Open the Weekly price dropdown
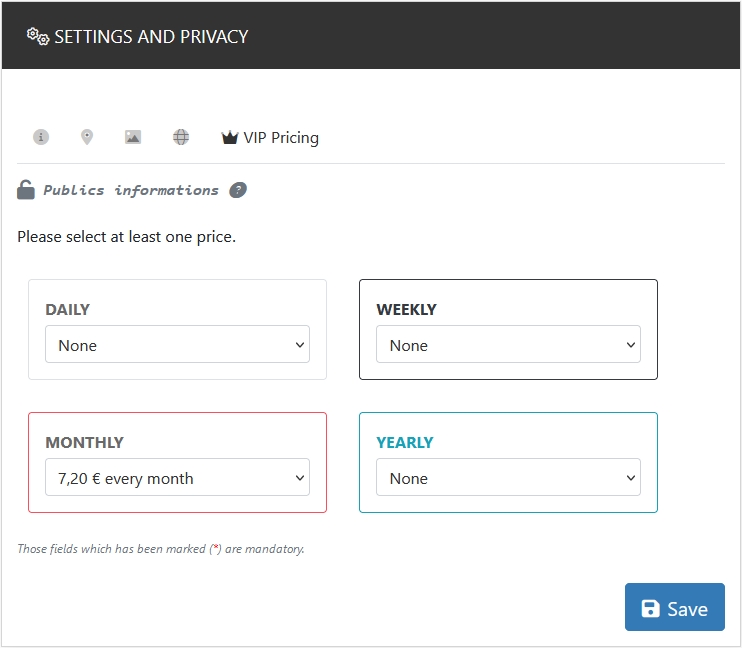The width and height of the screenshot is (742, 648). [508, 345]
